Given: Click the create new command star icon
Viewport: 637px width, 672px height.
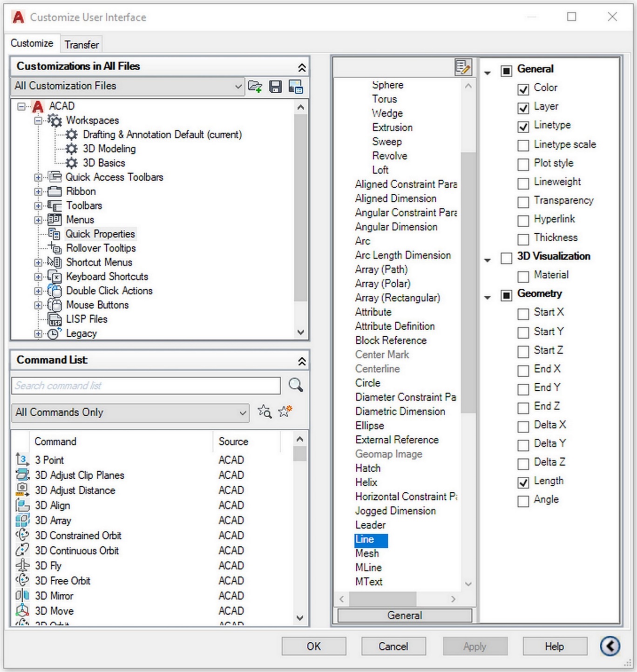Looking at the screenshot, I should coord(285,412).
